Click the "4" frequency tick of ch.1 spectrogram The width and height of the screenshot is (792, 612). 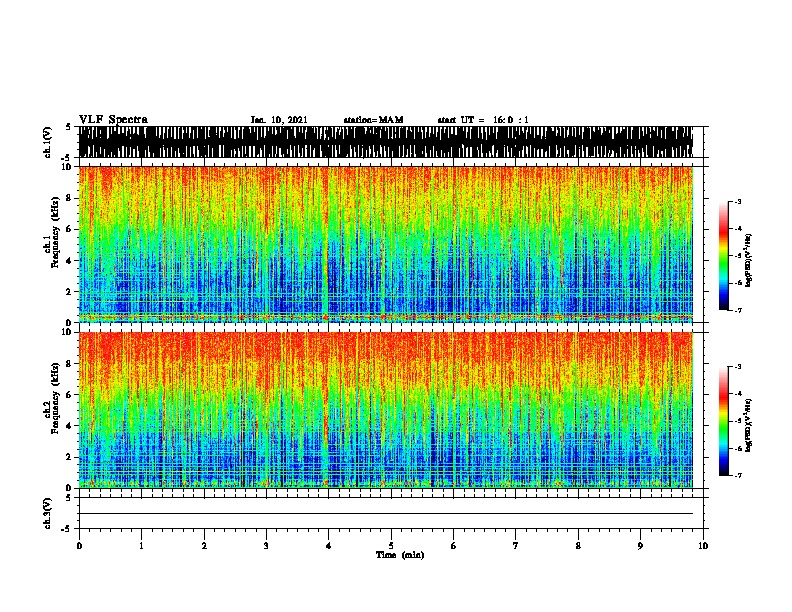[70, 261]
